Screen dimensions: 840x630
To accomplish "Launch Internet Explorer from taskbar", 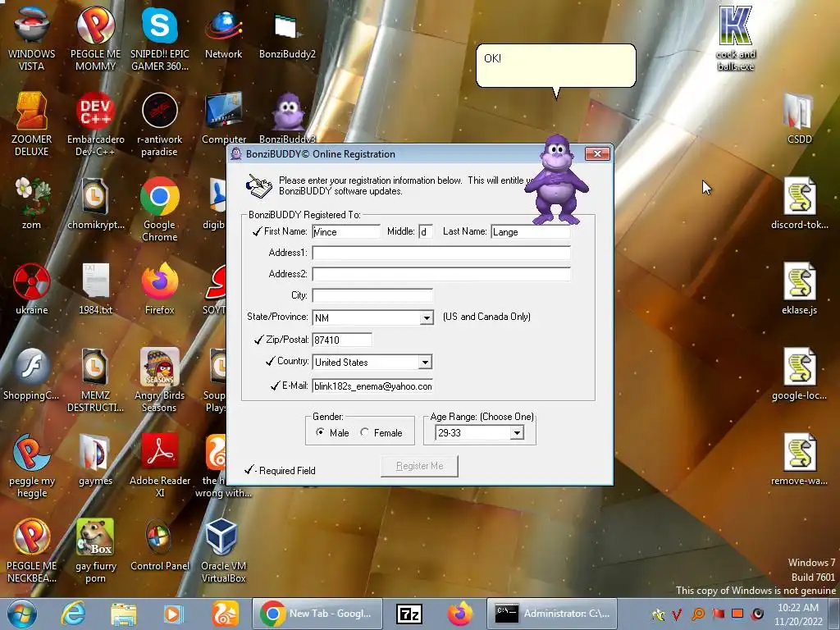I will pyautogui.click(x=73, y=614).
